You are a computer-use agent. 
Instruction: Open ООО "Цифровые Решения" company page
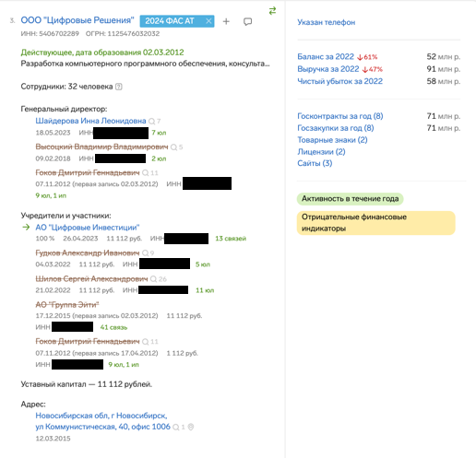(x=77, y=20)
